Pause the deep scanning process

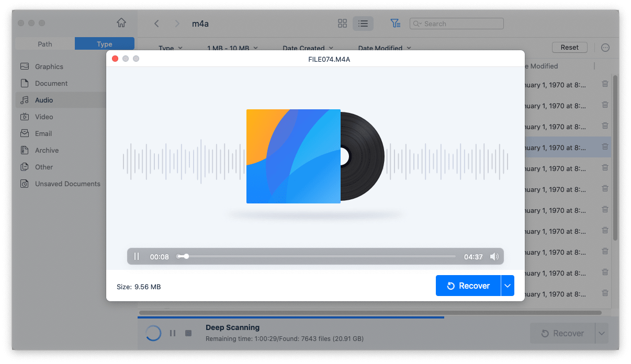click(x=172, y=333)
